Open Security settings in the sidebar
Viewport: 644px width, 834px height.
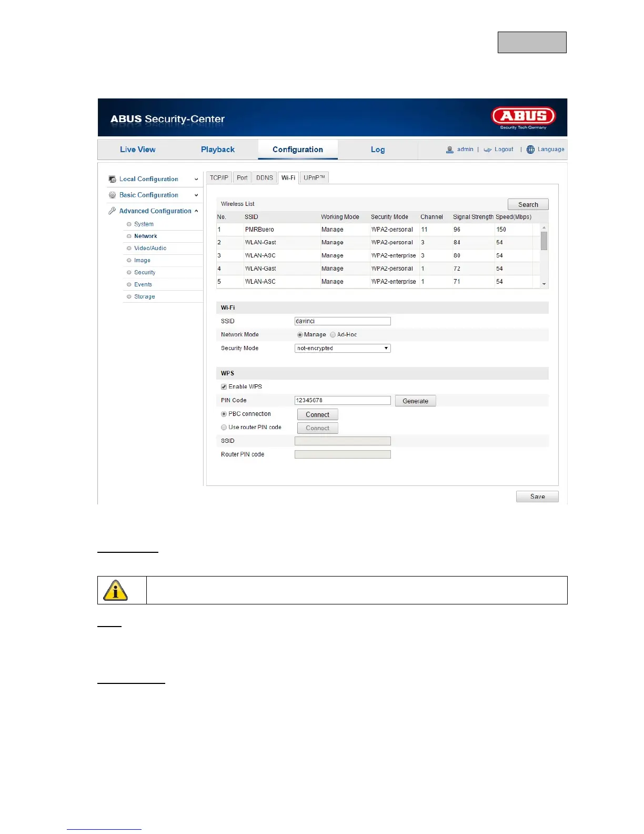[x=145, y=273]
